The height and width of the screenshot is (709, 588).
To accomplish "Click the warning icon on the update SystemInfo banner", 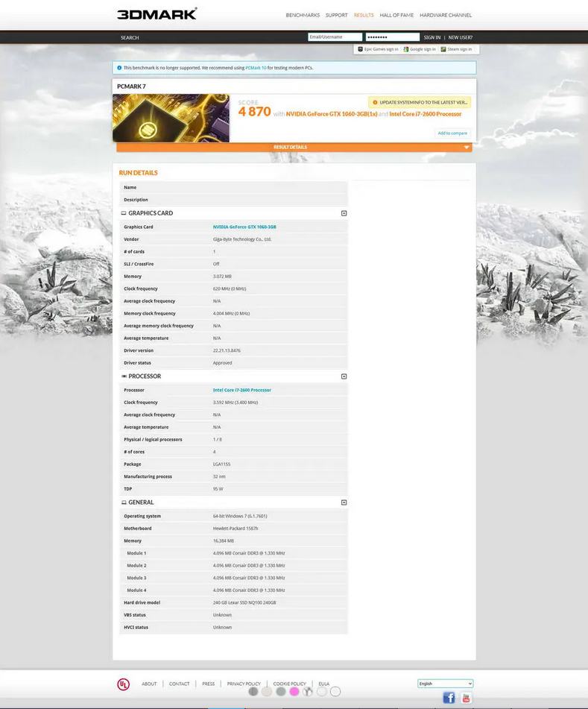I will (375, 103).
